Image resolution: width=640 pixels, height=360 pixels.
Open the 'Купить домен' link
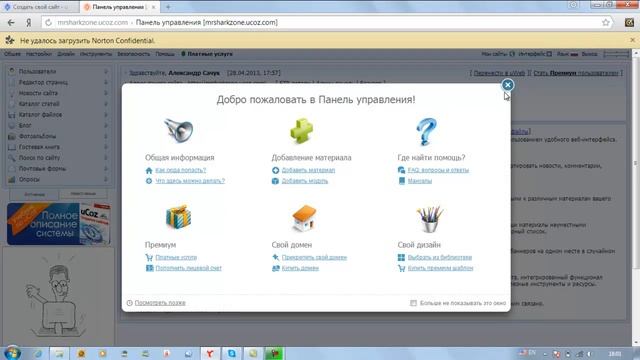(300, 268)
